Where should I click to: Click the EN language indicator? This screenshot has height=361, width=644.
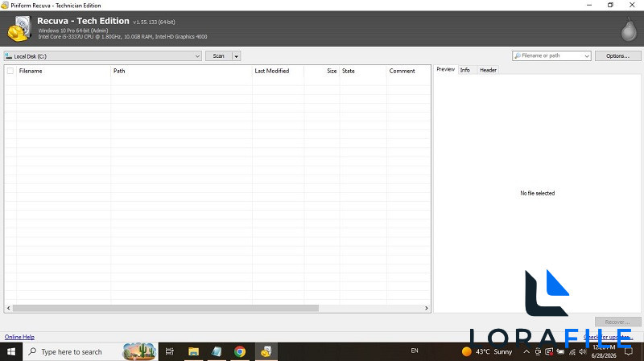(415, 351)
